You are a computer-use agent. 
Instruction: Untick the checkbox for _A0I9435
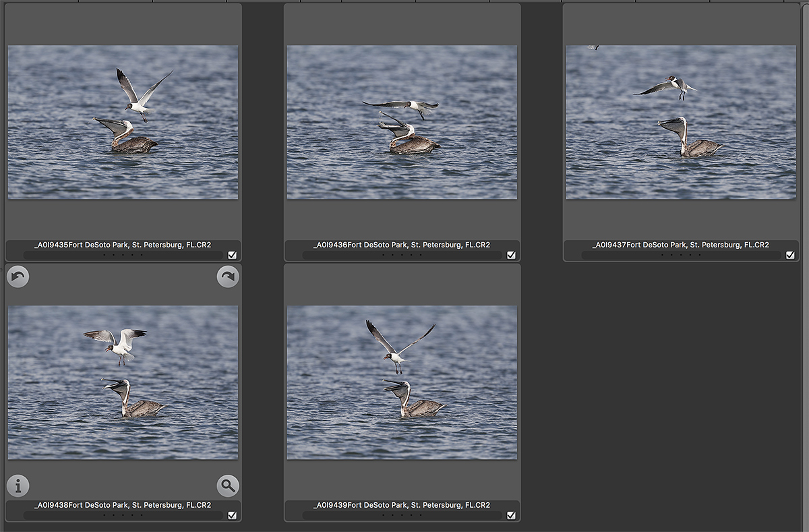pyautogui.click(x=232, y=255)
